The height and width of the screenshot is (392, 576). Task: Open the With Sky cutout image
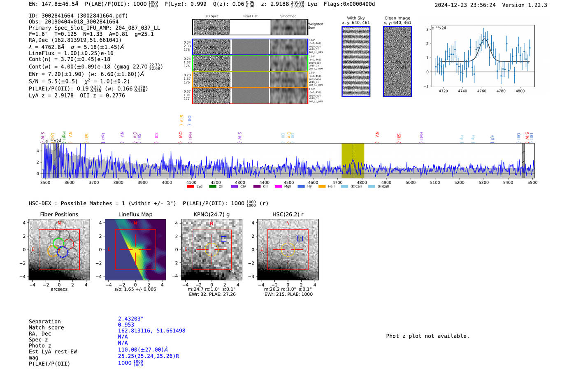[x=356, y=61]
